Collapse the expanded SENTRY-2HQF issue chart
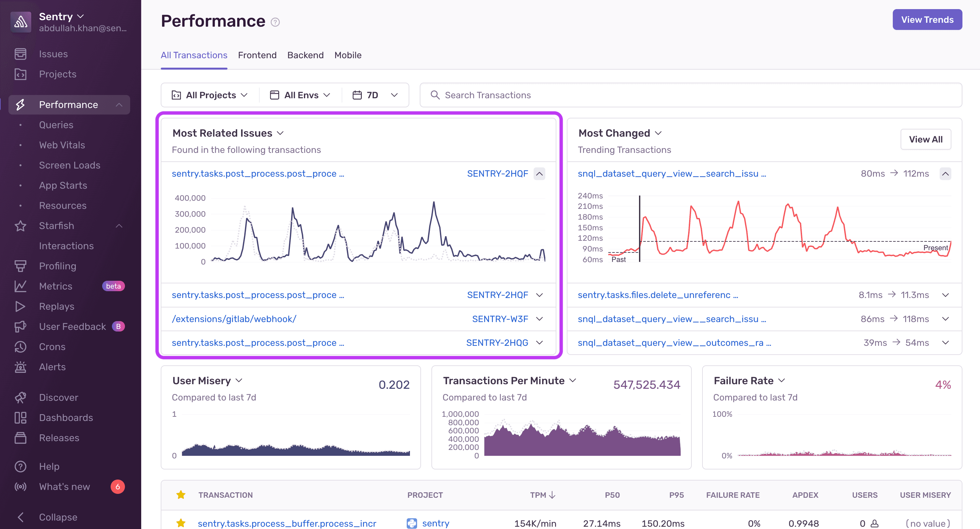Viewport: 980px width, 529px height. 539,173
